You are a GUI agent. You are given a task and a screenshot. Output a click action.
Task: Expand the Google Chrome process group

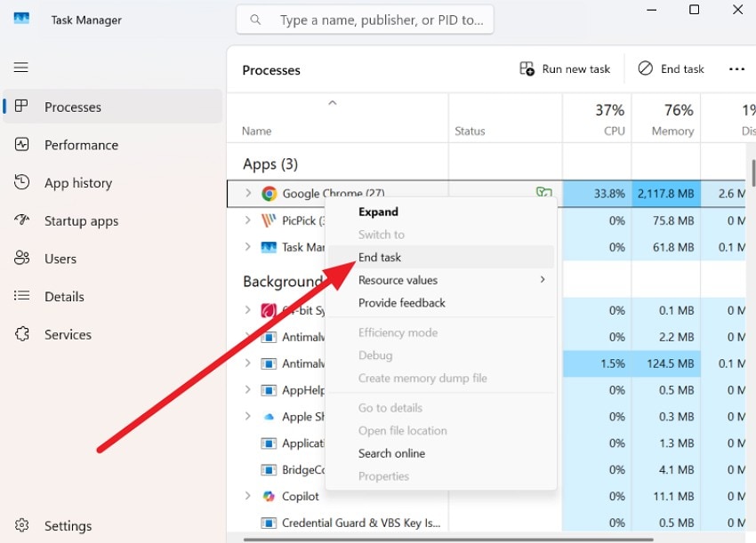[249, 193]
